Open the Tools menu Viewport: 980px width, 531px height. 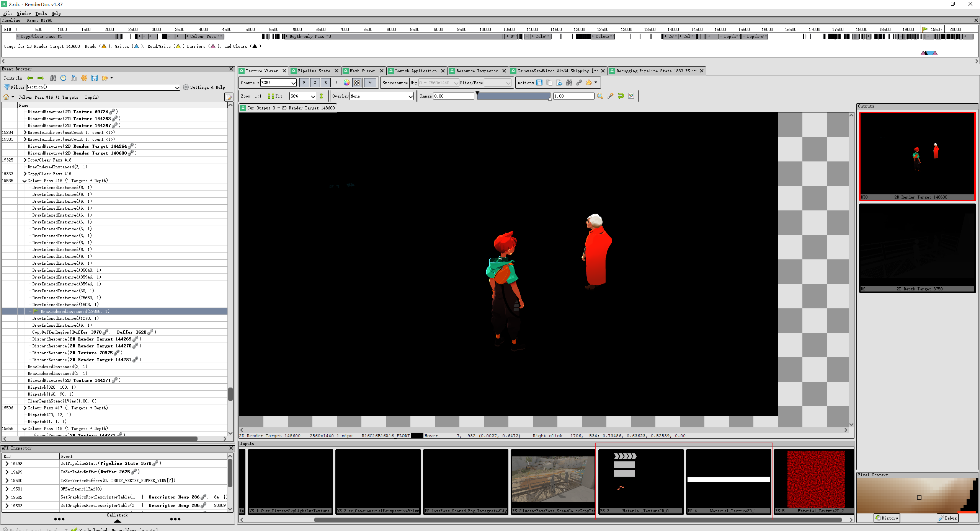coord(41,13)
